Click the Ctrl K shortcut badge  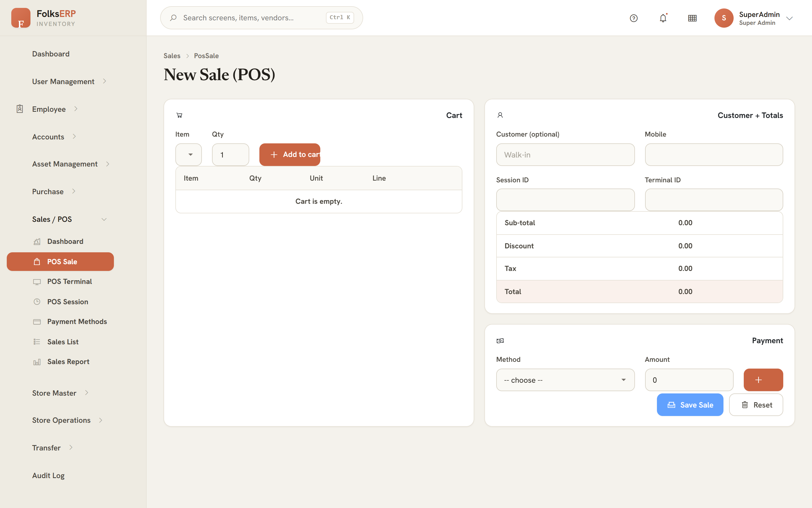pyautogui.click(x=340, y=17)
